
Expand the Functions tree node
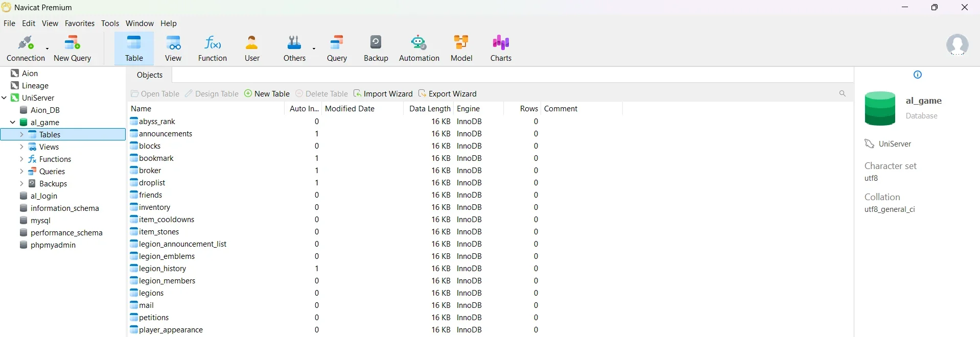point(21,159)
